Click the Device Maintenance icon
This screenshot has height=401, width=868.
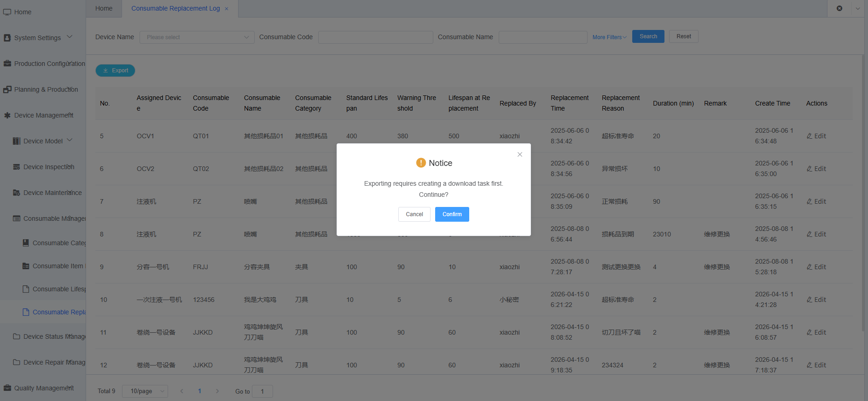(x=17, y=193)
